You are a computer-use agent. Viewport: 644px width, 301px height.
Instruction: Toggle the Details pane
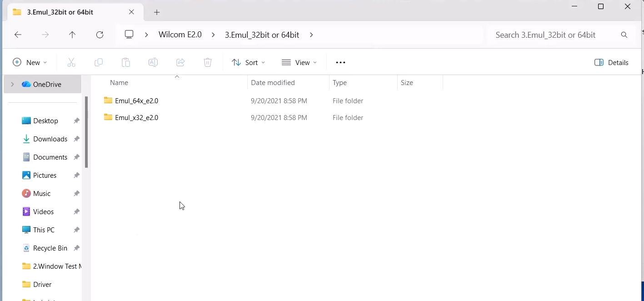coord(611,62)
